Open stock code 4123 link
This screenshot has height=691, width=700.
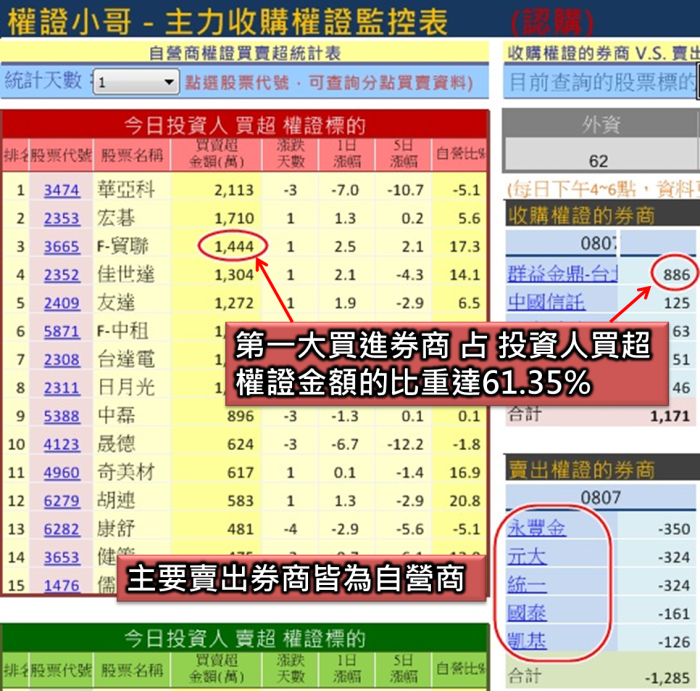62,445
